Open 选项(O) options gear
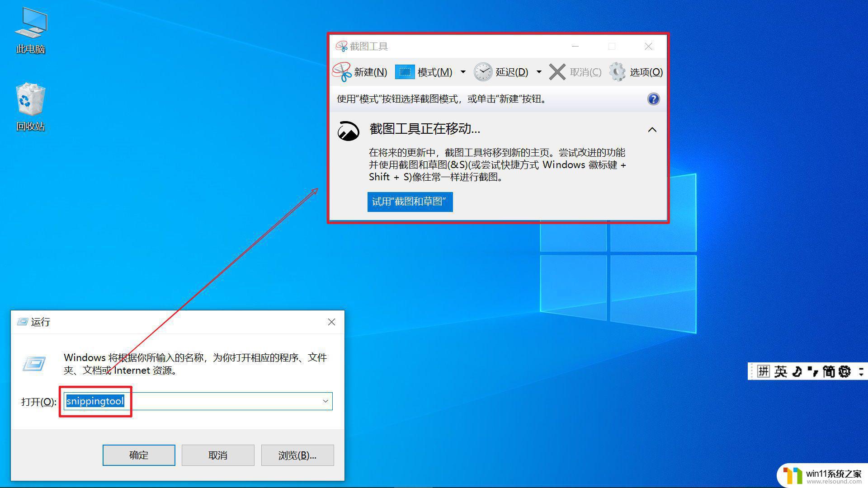The height and width of the screenshot is (488, 868). (636, 72)
